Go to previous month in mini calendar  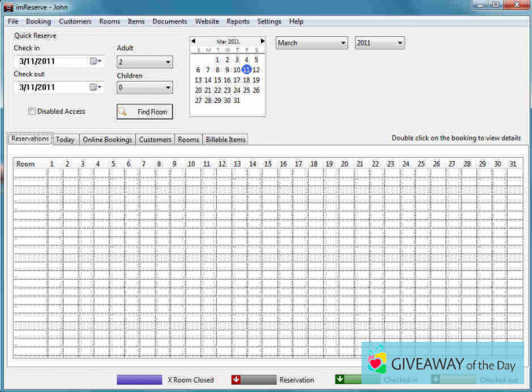pos(194,42)
